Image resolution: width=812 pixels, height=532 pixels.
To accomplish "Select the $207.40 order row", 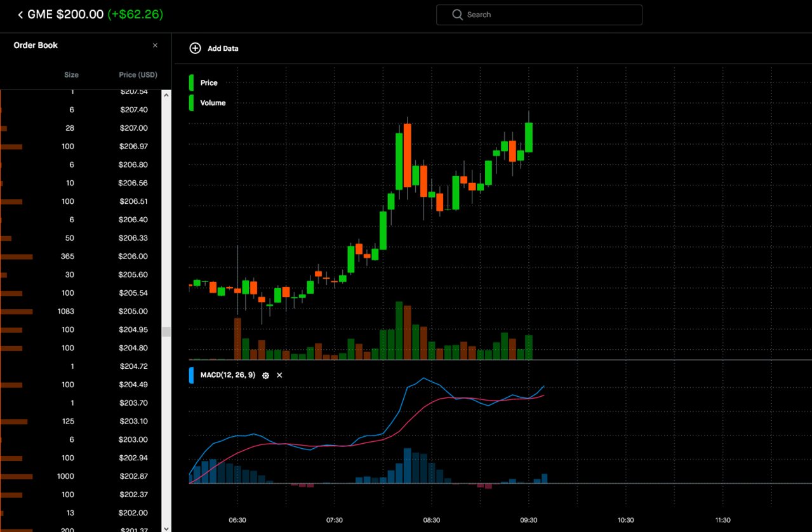I will click(81, 110).
